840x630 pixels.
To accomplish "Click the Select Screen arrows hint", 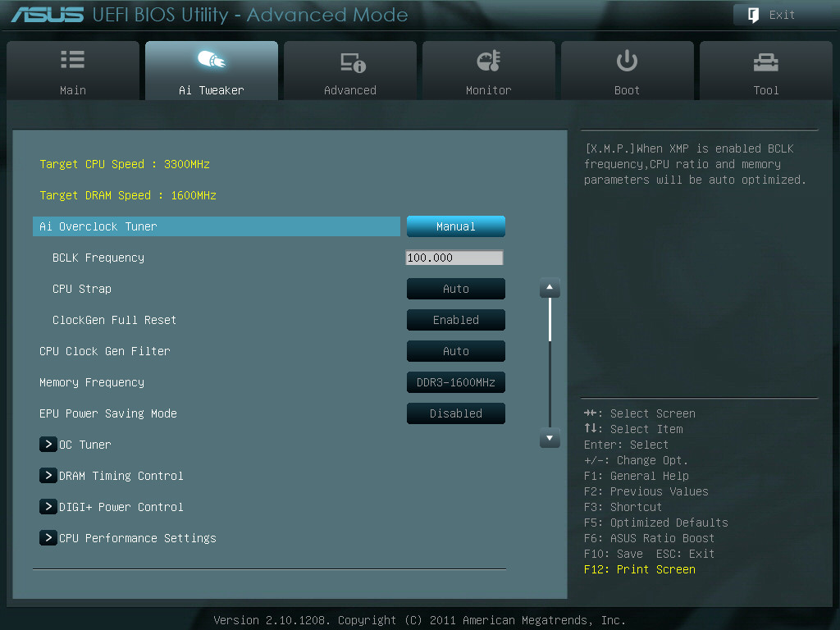I will pyautogui.click(x=640, y=413).
